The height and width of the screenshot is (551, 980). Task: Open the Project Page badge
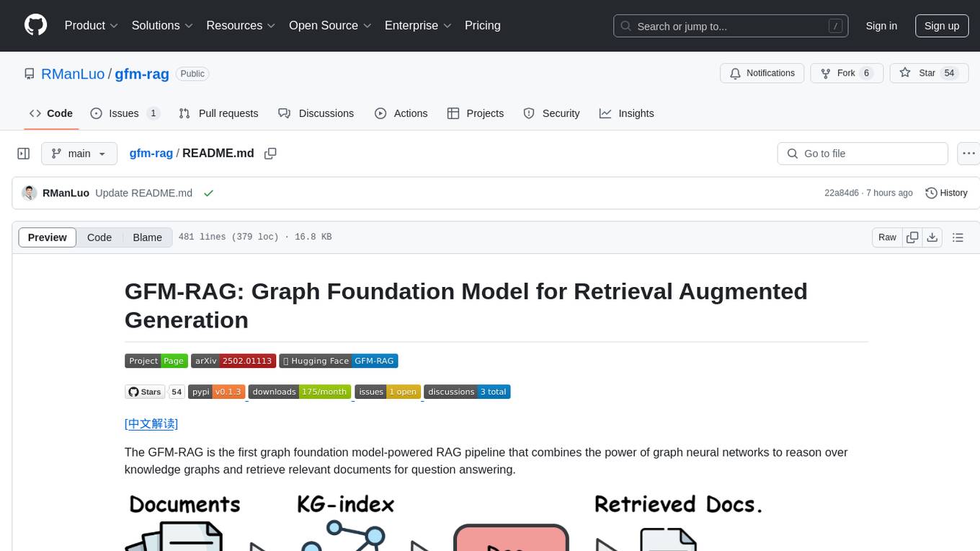point(156,361)
